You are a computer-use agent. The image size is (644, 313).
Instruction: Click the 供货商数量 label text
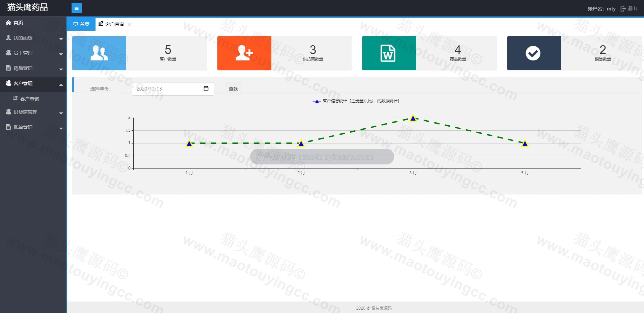point(313,59)
